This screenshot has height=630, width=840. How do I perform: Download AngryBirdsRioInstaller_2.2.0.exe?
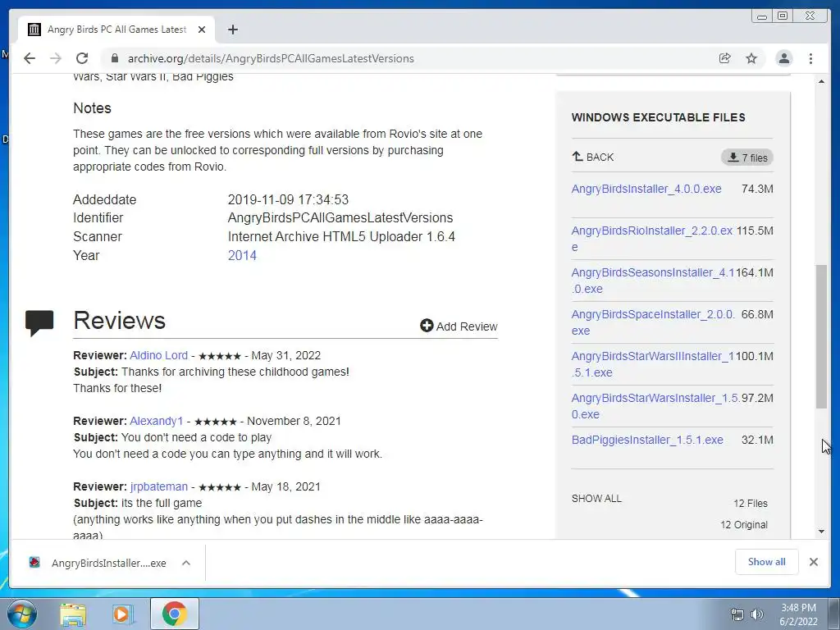click(651, 239)
